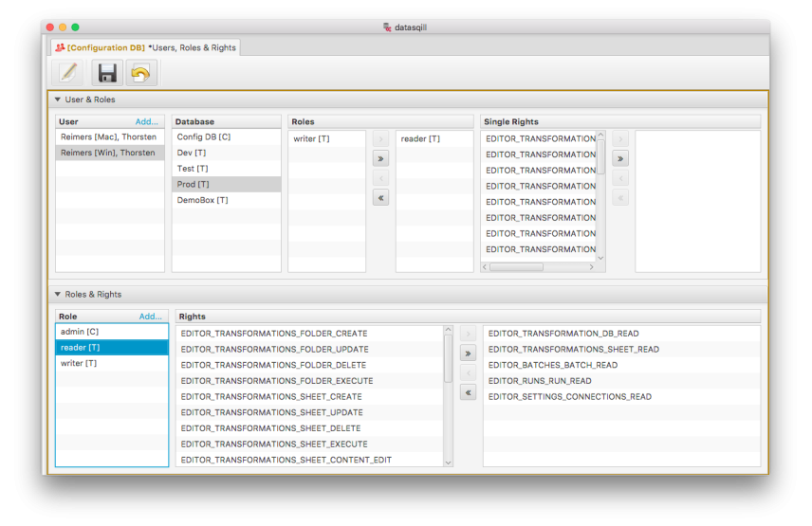This screenshot has width=812, height=526.
Task: Select the admin [C] role
Action: 80,332
